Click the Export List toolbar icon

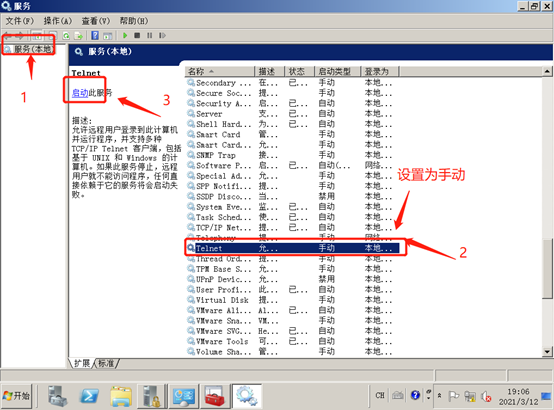[78, 35]
